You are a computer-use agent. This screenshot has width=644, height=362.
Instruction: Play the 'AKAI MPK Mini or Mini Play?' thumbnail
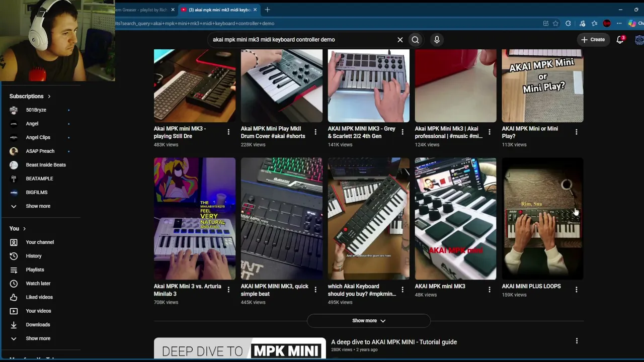[x=542, y=85]
